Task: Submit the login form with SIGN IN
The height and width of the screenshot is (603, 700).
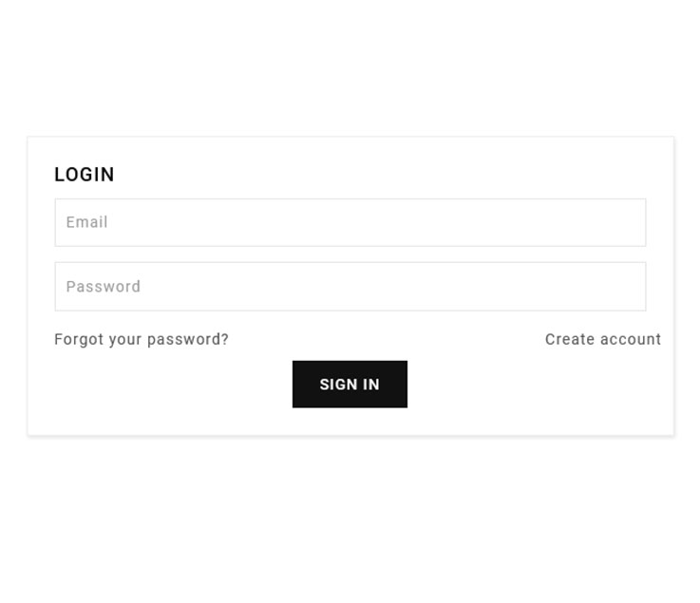Action: pos(350,384)
